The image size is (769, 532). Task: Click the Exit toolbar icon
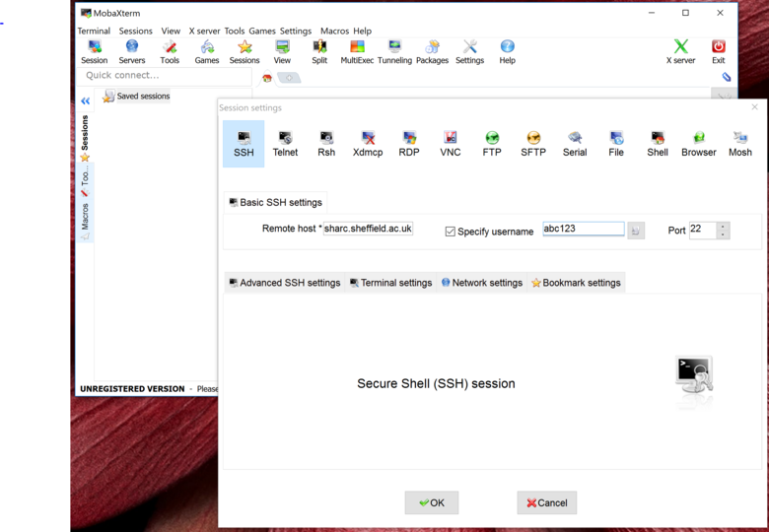(719, 52)
